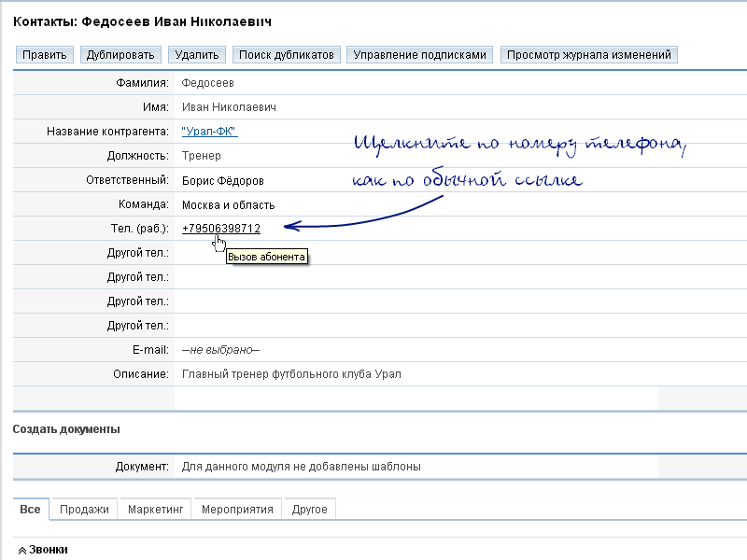Switch to the Продажи tab

coord(84,510)
